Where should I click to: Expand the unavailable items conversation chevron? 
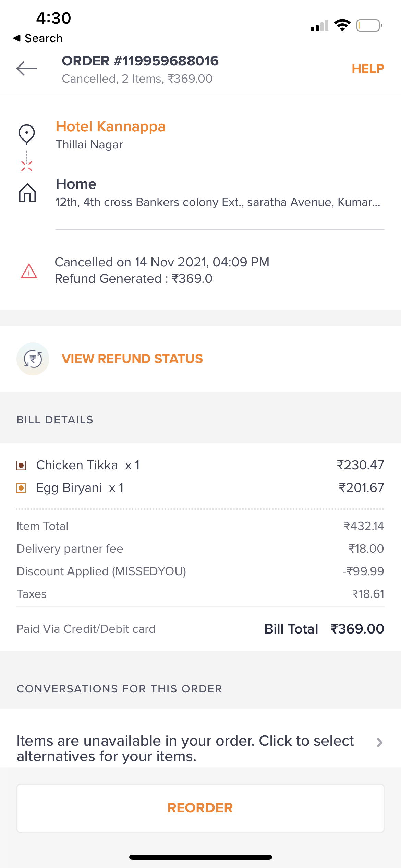click(379, 743)
